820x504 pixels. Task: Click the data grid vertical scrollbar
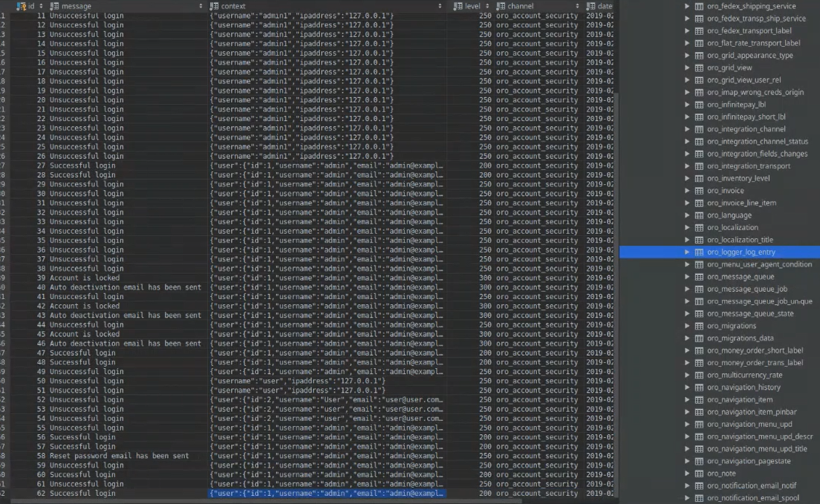pos(616,223)
